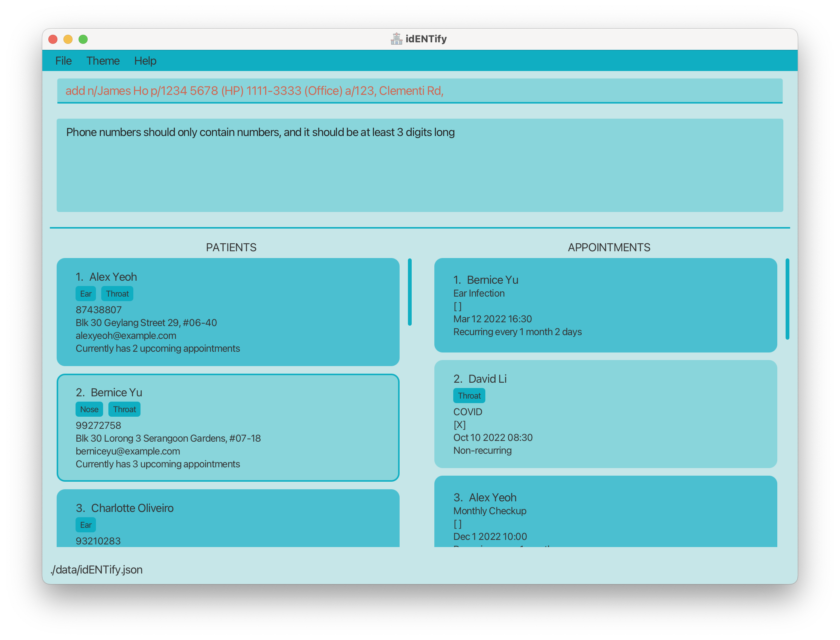The image size is (840, 640).
Task: Click the command input field with red text
Action: click(x=419, y=91)
